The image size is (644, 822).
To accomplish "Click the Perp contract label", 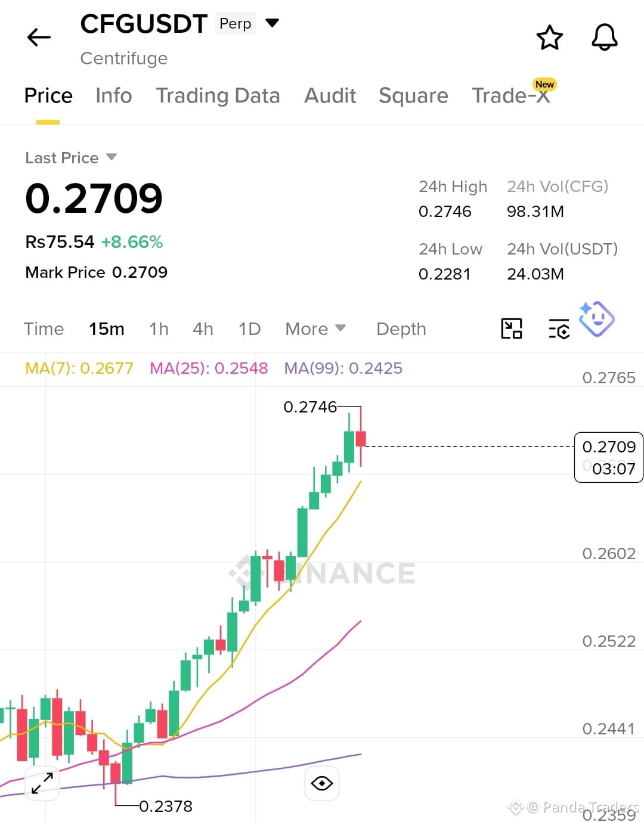I will tap(236, 23).
